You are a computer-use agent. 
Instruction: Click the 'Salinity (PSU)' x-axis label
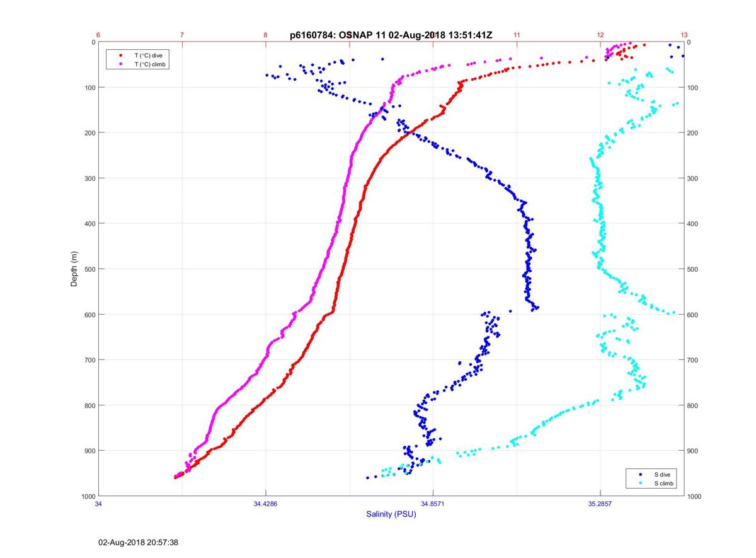[x=391, y=514]
